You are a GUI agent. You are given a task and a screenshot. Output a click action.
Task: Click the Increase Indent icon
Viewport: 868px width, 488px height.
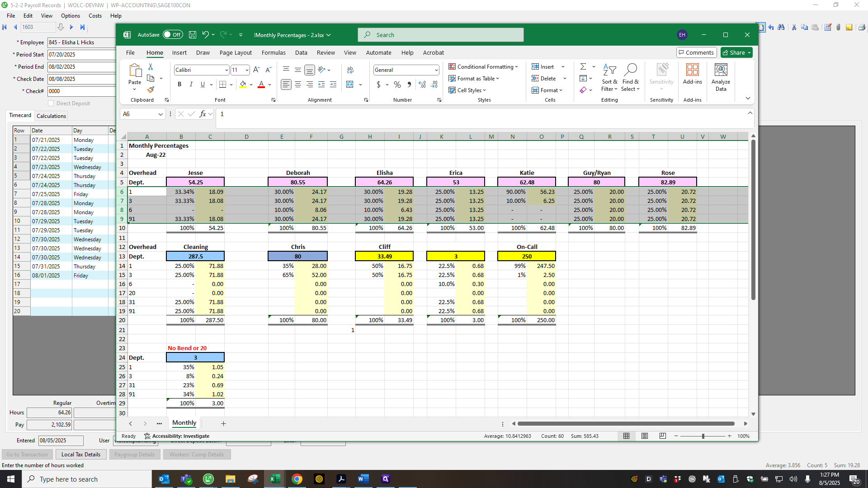[x=333, y=84]
